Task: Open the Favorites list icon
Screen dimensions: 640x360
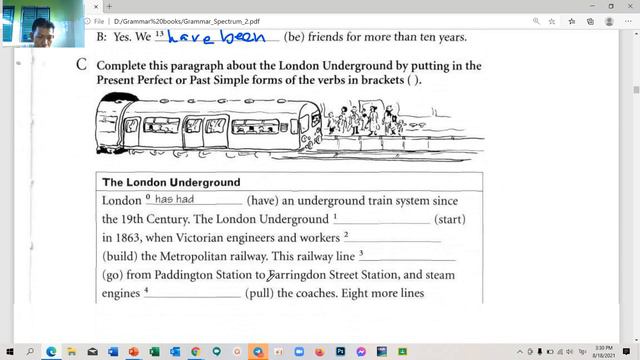Action: coord(571,21)
